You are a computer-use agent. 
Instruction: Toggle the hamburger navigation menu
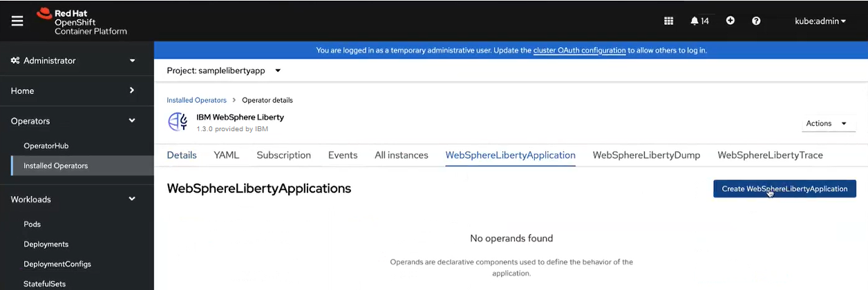coord(17,21)
